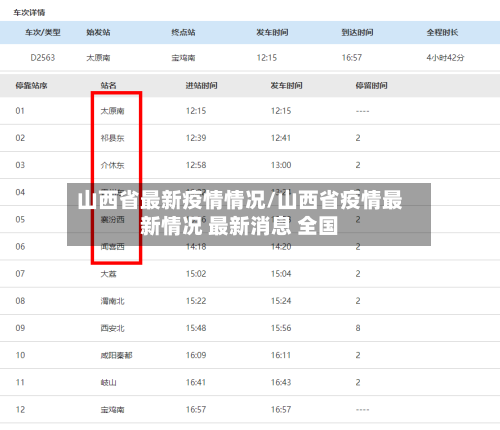Click the 全程时长 column header

pyautogui.click(x=442, y=32)
